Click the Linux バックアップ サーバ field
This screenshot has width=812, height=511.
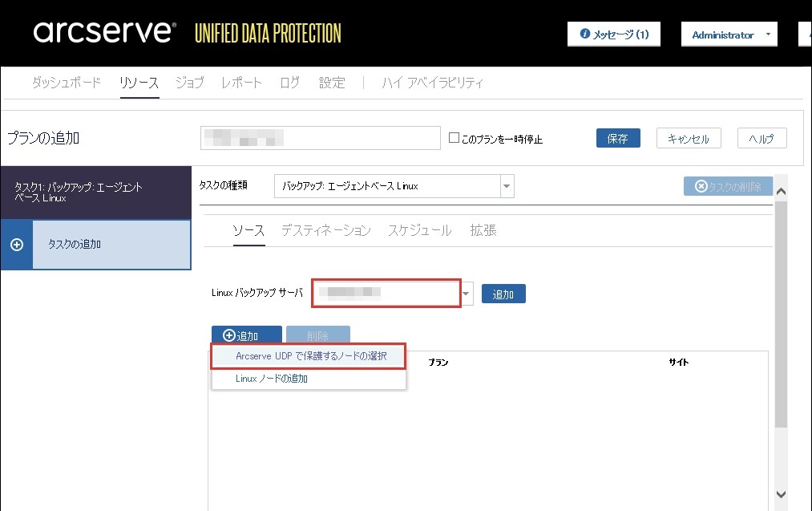coord(386,294)
